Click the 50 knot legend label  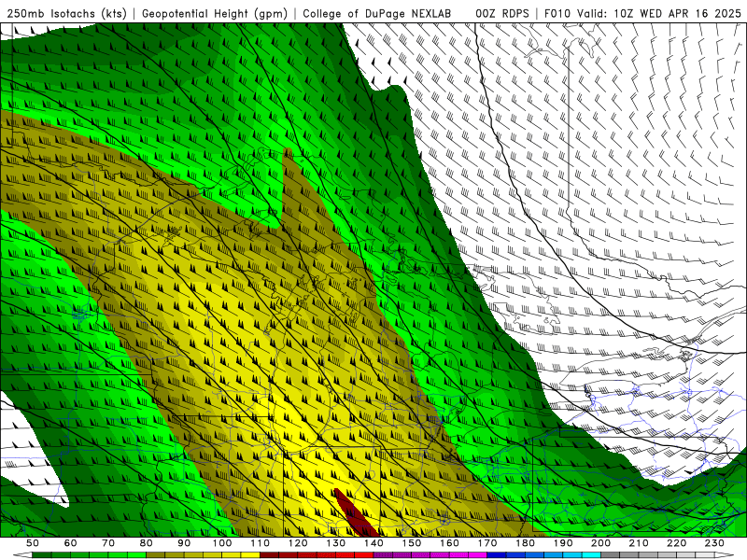tap(33, 543)
